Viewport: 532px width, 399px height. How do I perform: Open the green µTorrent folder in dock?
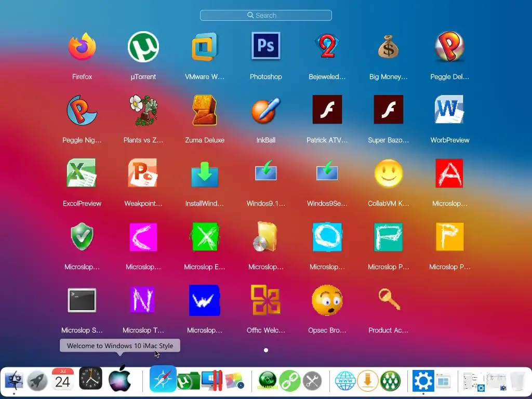click(x=189, y=381)
